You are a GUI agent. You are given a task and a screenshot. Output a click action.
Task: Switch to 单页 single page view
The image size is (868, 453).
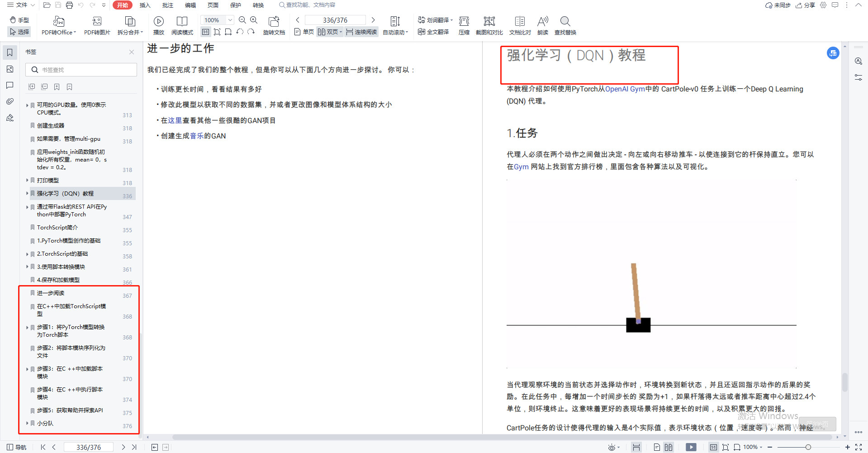pos(304,32)
